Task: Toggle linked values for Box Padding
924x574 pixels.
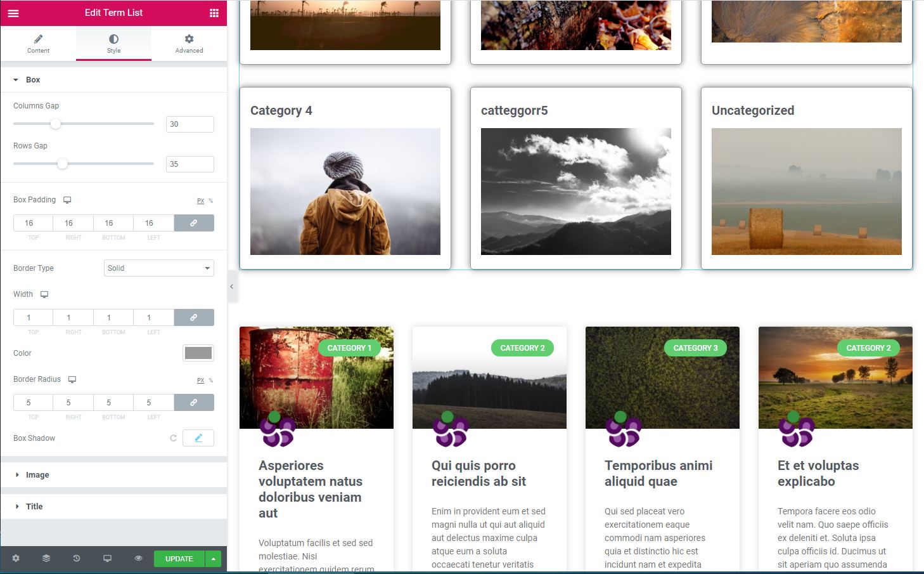Action: pos(194,223)
